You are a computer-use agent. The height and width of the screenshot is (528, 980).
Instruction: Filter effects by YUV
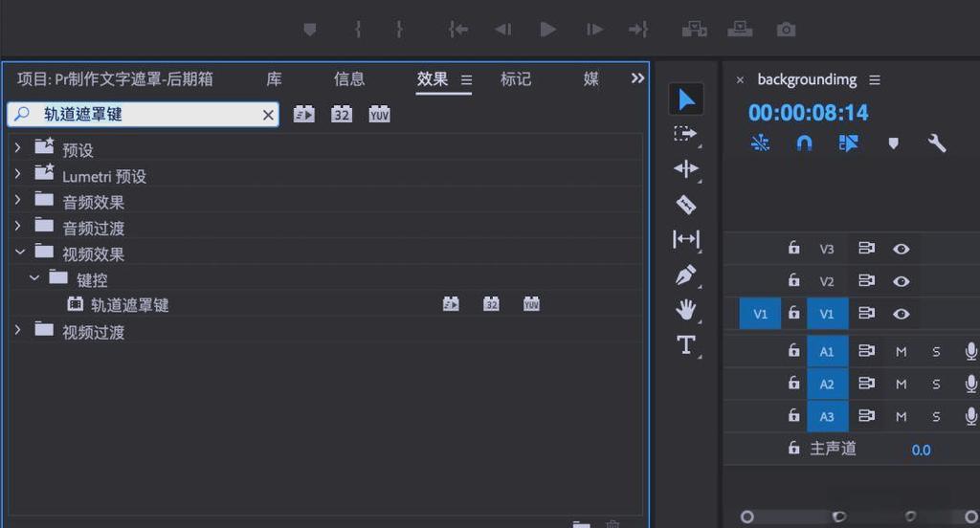pyautogui.click(x=379, y=115)
